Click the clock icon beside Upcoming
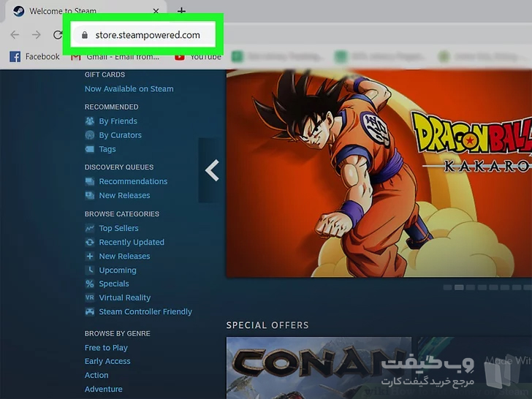532x399 pixels. click(90, 270)
